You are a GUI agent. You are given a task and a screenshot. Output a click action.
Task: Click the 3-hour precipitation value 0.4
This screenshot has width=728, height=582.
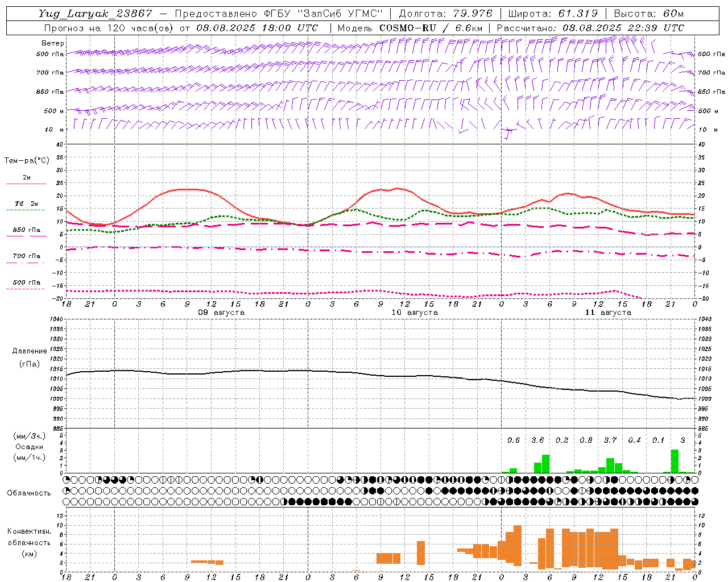coord(634,440)
